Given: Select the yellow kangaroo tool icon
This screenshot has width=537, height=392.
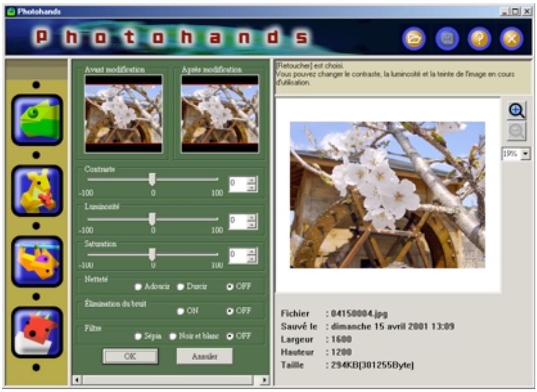Looking at the screenshot, I should coord(37,191).
